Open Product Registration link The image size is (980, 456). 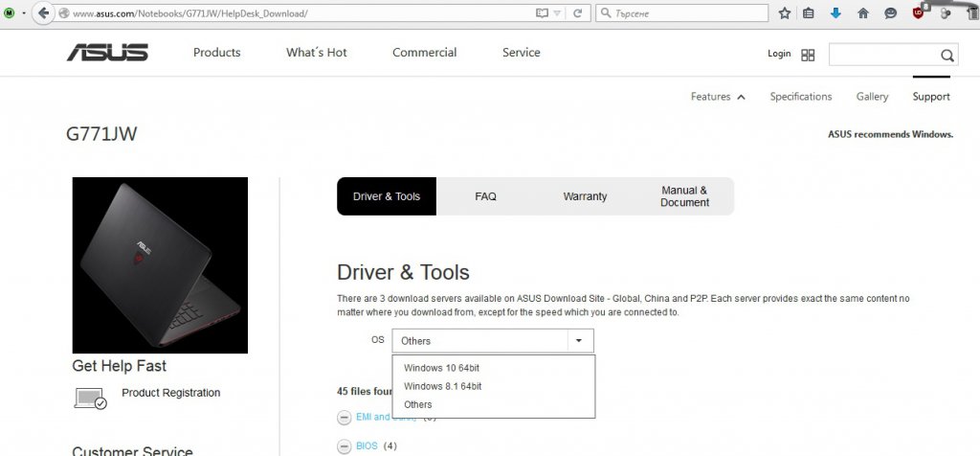170,393
